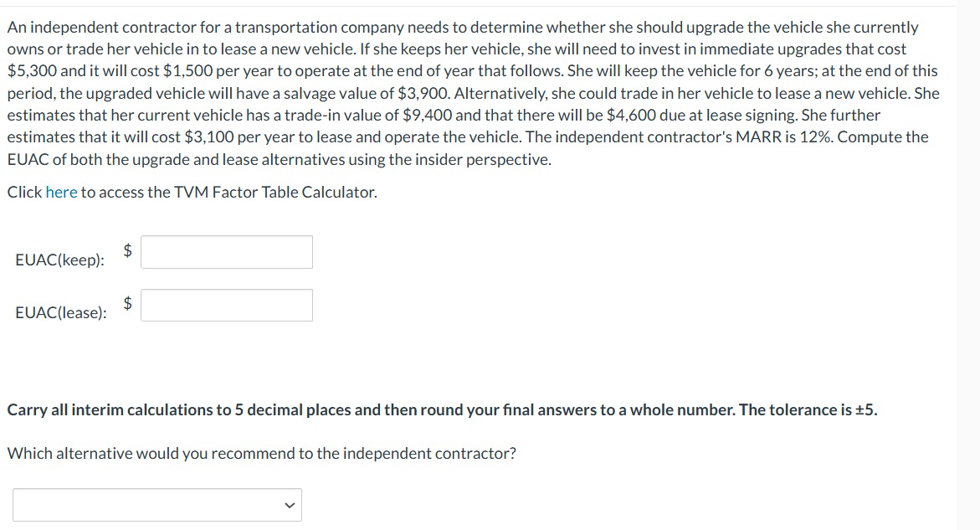Click the bold 'Carry all interim calculations' instruction

pyautogui.click(x=442, y=410)
